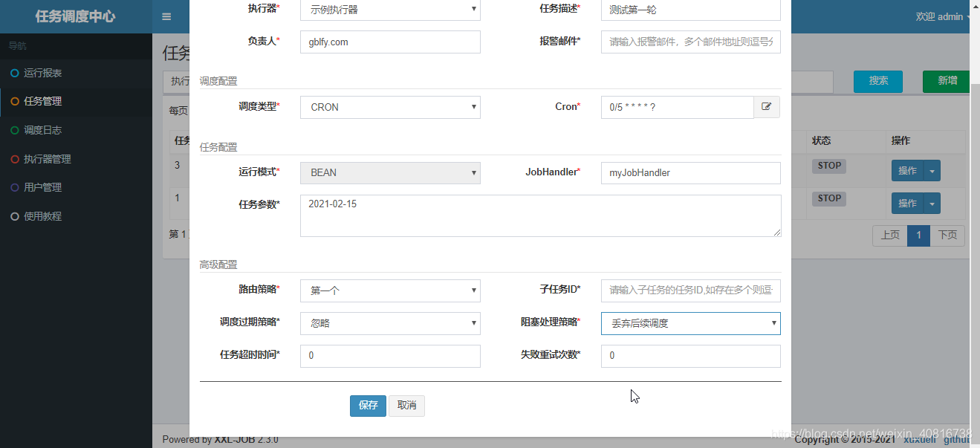
Task: Click the 任务管理 sidebar circle icon
Action: point(14,101)
